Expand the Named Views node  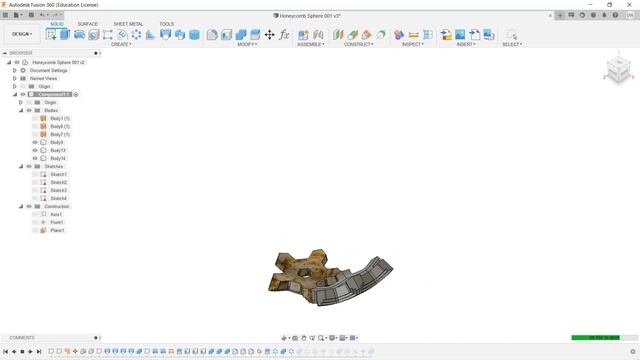15,78
